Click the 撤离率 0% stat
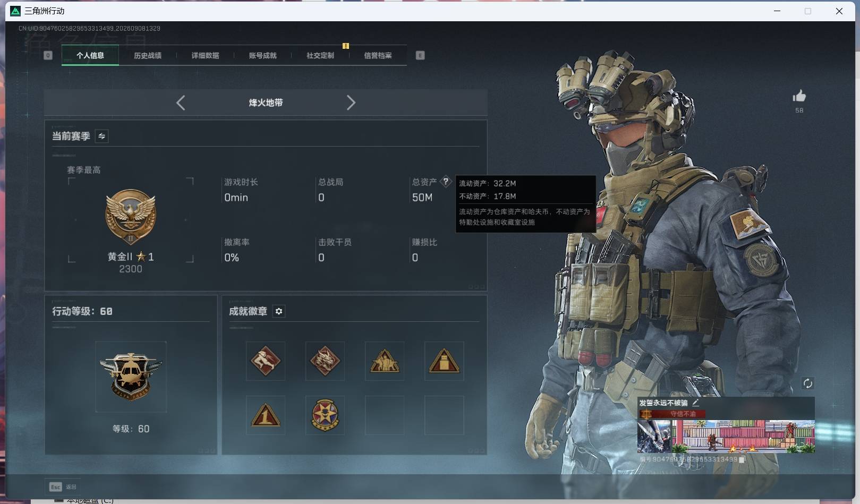This screenshot has width=860, height=504. point(237,250)
